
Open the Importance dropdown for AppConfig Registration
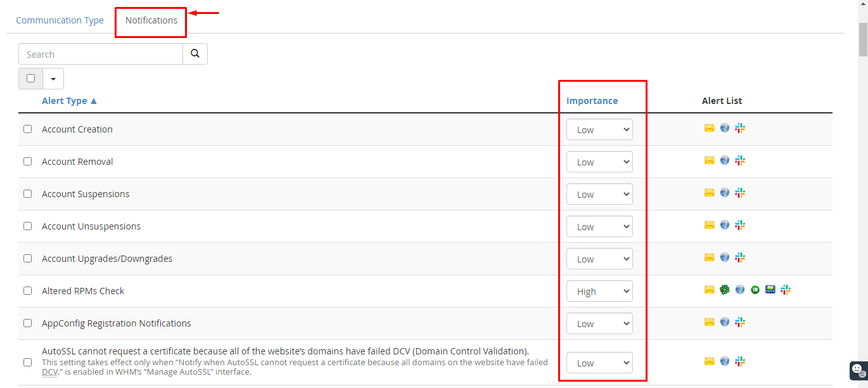[599, 323]
